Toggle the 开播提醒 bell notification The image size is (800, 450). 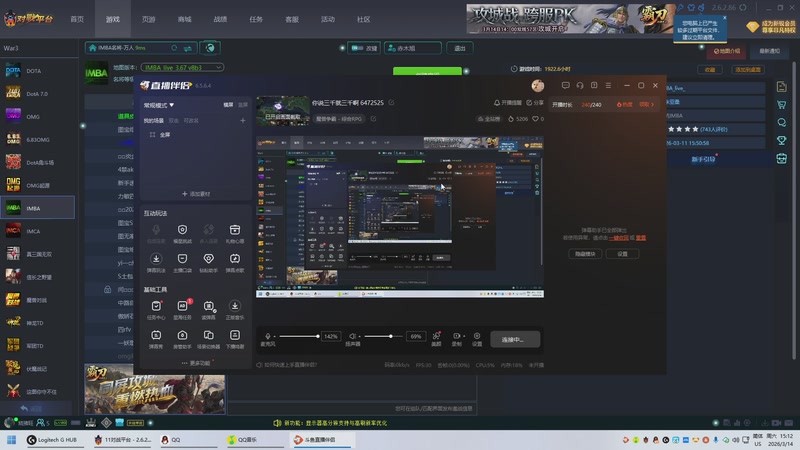click(x=507, y=103)
